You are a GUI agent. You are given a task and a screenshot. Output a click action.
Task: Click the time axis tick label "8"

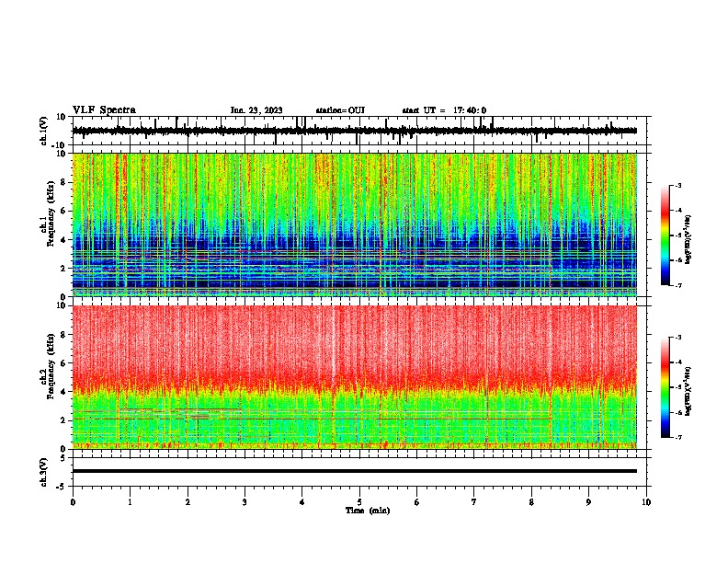[531, 502]
